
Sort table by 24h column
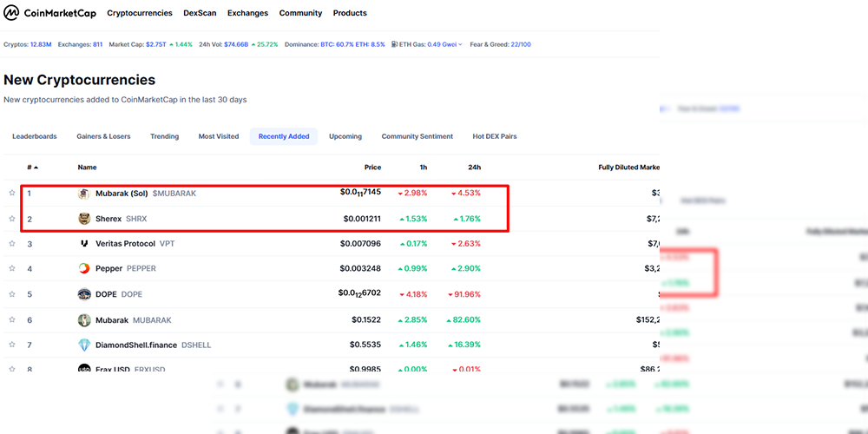pyautogui.click(x=475, y=168)
